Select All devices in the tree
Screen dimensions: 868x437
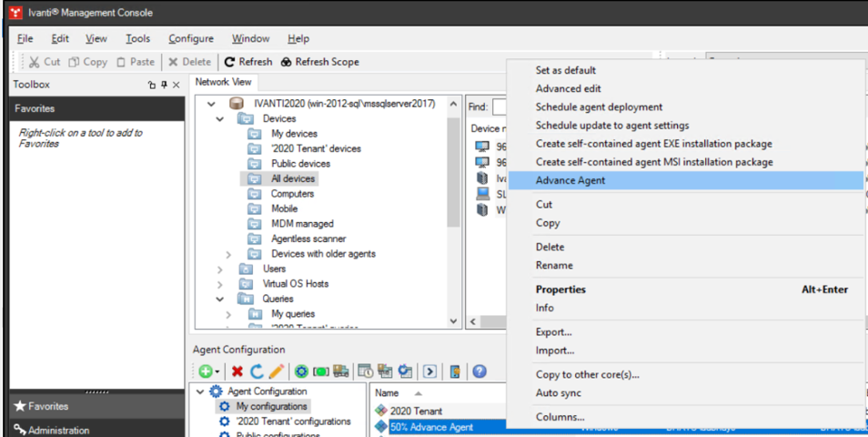[x=293, y=178]
